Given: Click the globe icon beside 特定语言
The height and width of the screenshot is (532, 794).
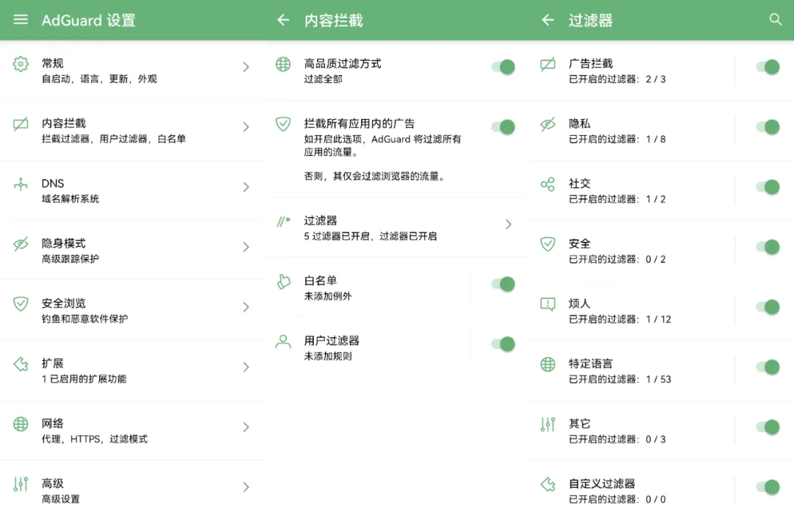Looking at the screenshot, I should (548, 364).
